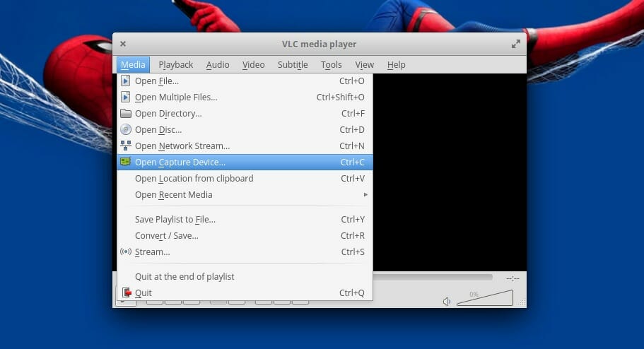Click the green capture device icon
Viewport: 644px width, 349px height.
[x=126, y=162]
